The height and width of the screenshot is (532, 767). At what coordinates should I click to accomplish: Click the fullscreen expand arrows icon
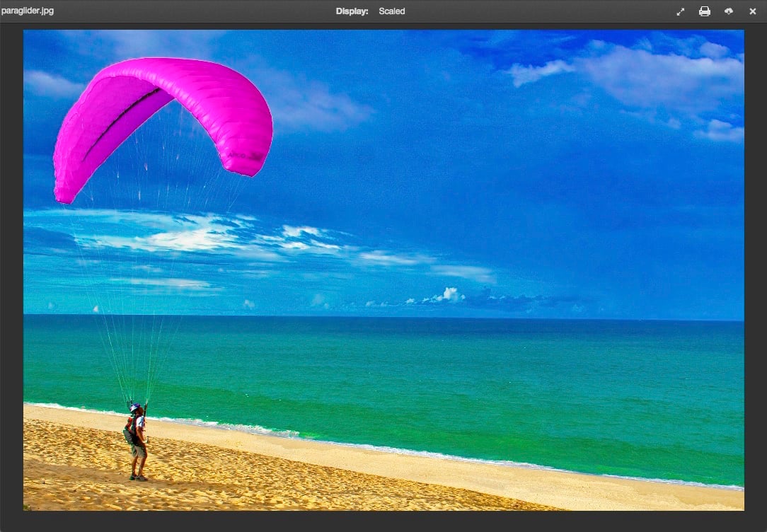(681, 11)
